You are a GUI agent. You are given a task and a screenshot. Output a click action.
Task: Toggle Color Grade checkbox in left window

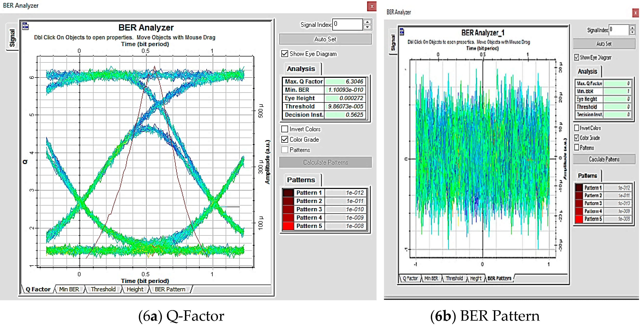pyautogui.click(x=284, y=139)
